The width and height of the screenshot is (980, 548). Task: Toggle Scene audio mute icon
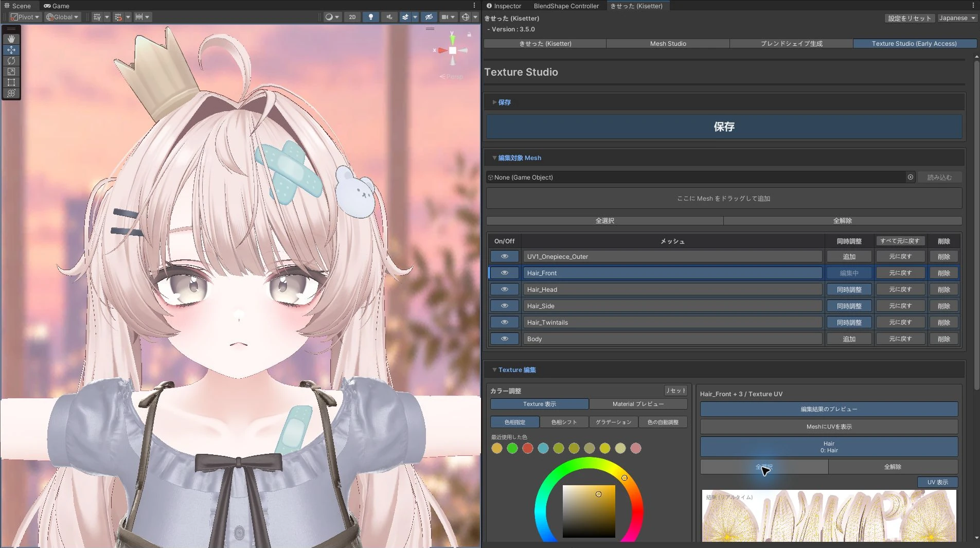pyautogui.click(x=389, y=17)
